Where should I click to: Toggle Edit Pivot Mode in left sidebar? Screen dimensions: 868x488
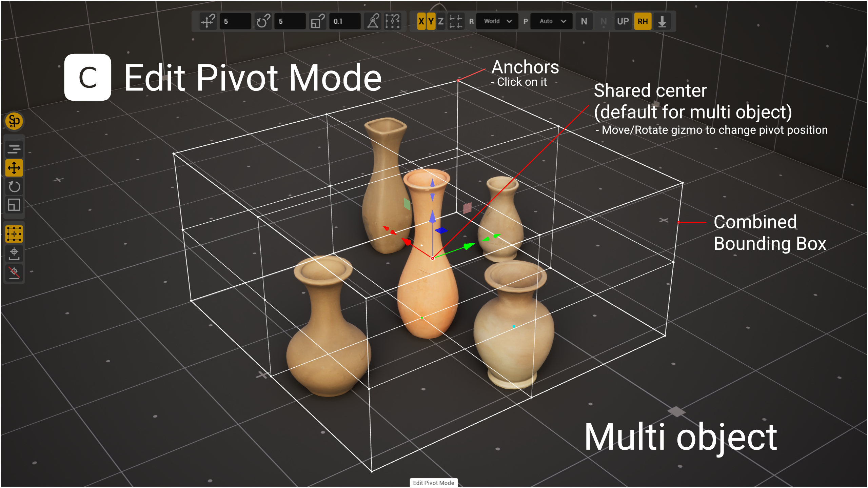coord(14,234)
